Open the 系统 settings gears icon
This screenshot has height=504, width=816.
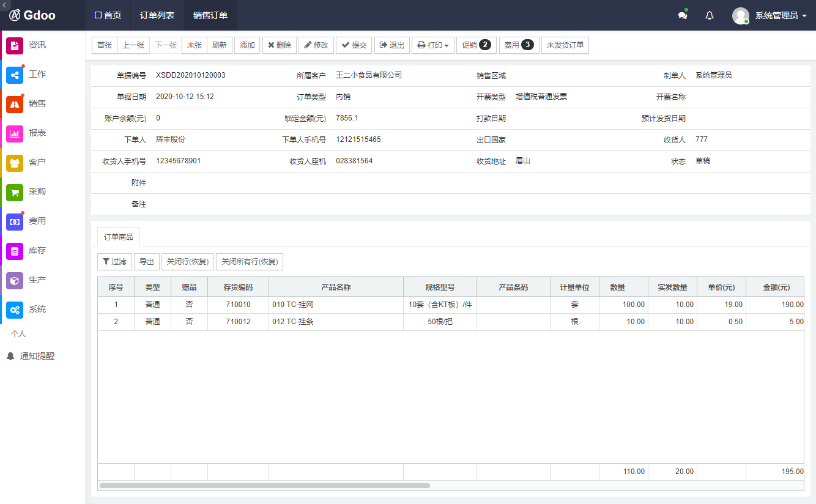coord(15,309)
